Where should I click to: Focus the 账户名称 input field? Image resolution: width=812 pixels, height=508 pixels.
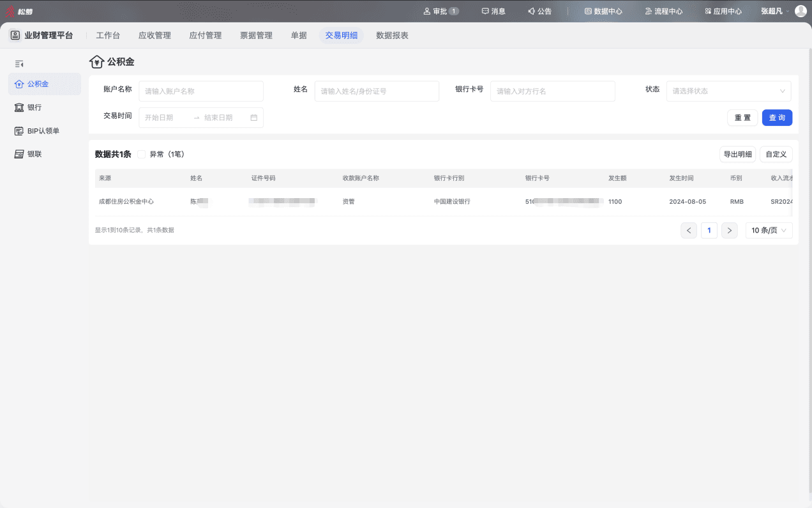pos(201,91)
